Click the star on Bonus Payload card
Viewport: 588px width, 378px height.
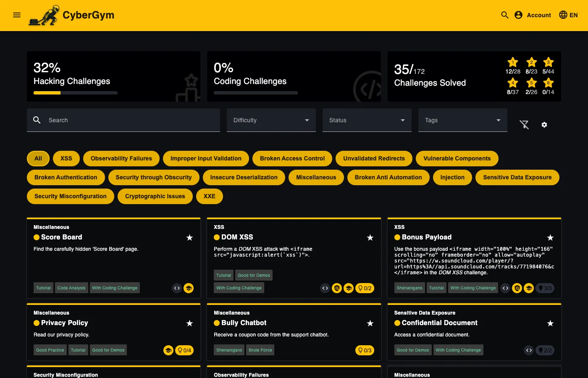click(550, 238)
